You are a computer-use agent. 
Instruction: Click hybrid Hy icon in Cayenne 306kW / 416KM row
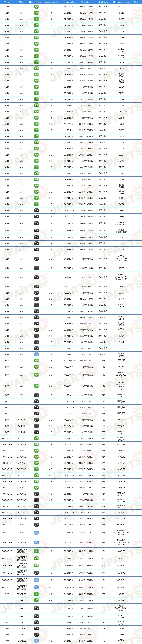click(36, 543)
